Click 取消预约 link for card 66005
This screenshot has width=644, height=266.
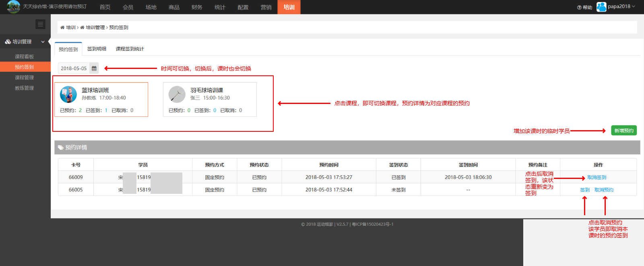[x=604, y=190]
